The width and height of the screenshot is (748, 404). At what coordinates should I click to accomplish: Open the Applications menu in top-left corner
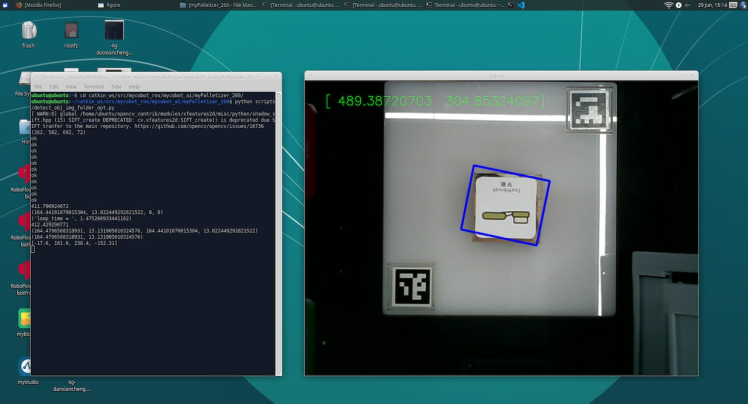coord(6,5)
